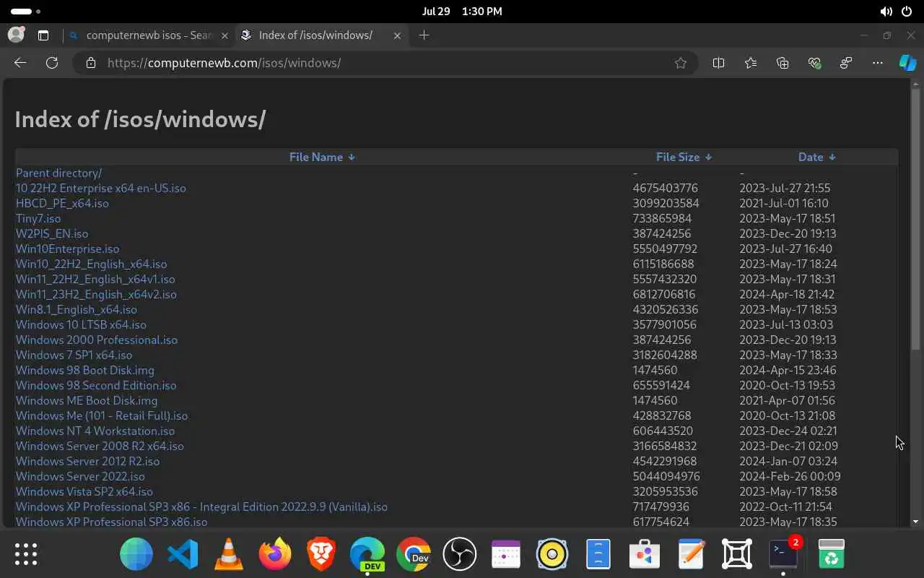Viewport: 924px width, 578px height.
Task: Open the Collections icon in the toolbar
Action: click(783, 63)
